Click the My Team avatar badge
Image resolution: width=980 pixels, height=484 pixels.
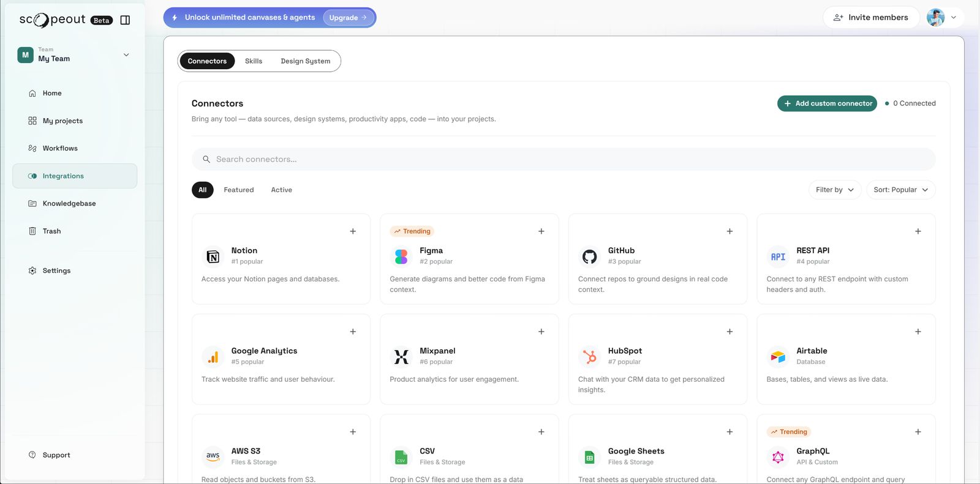tap(25, 55)
